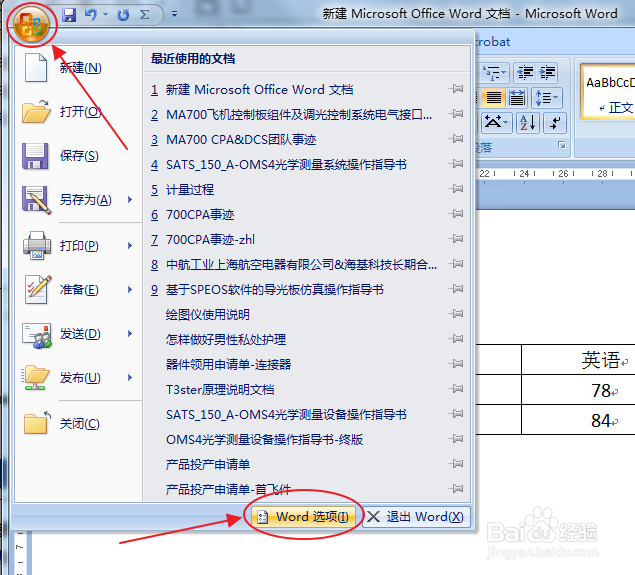Image resolution: width=635 pixels, height=575 pixels.
Task: Pin the 新建 Microsoft Office Word 文档 entry
Action: (456, 89)
